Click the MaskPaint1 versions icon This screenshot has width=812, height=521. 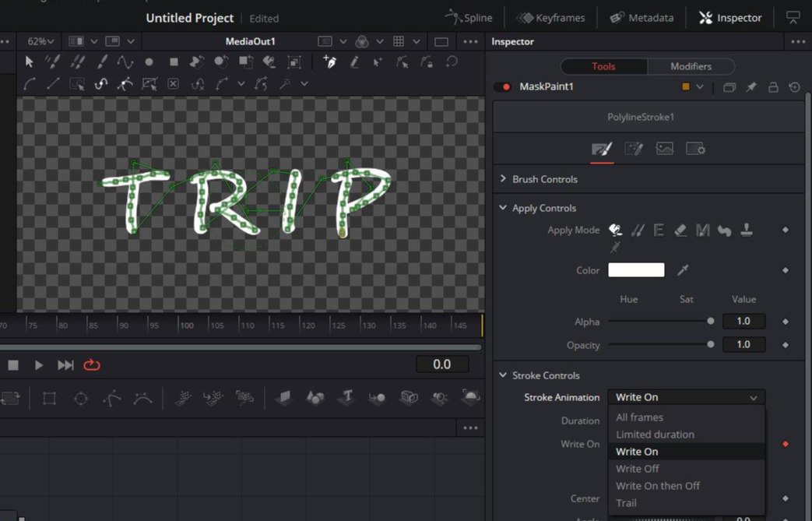tap(729, 87)
